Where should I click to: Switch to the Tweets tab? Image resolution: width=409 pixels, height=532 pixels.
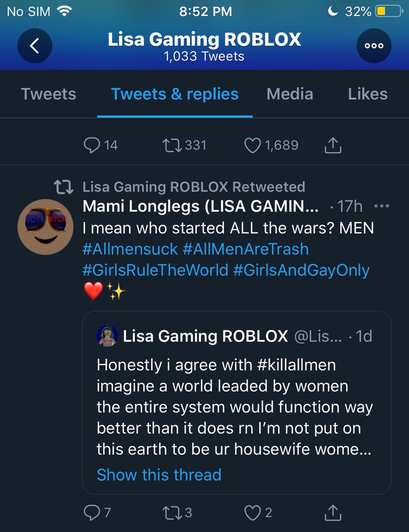(x=48, y=94)
